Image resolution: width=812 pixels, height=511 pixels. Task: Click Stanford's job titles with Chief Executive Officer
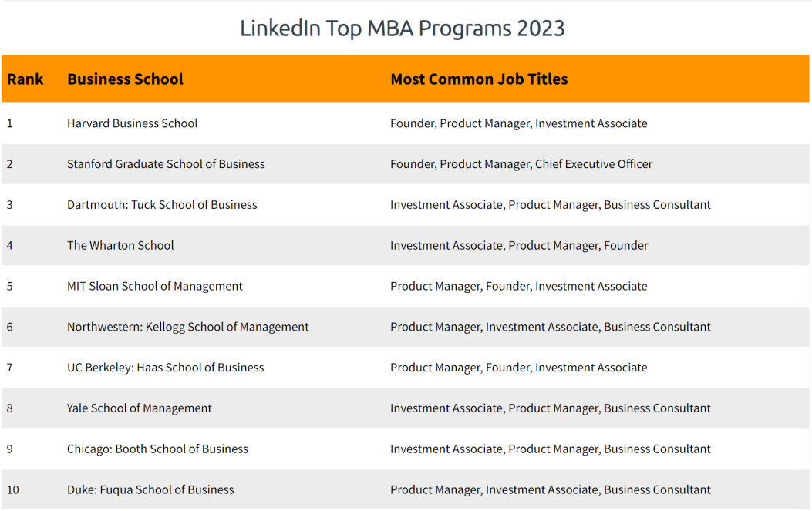521,164
